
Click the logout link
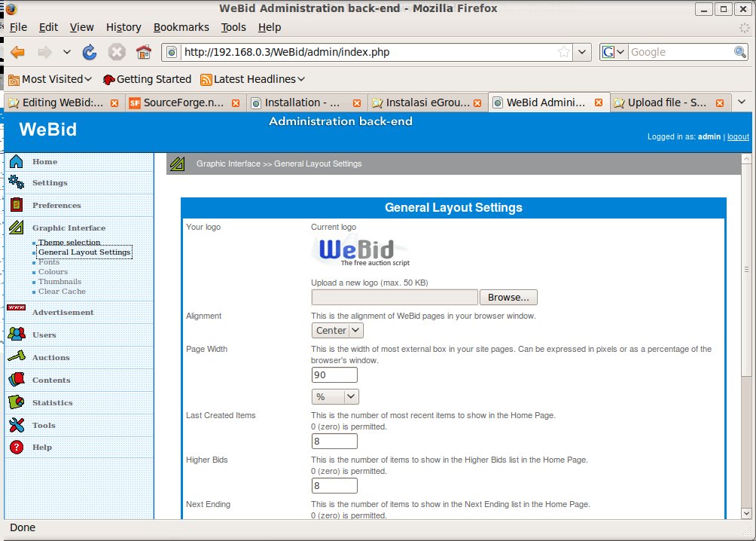[738, 136]
